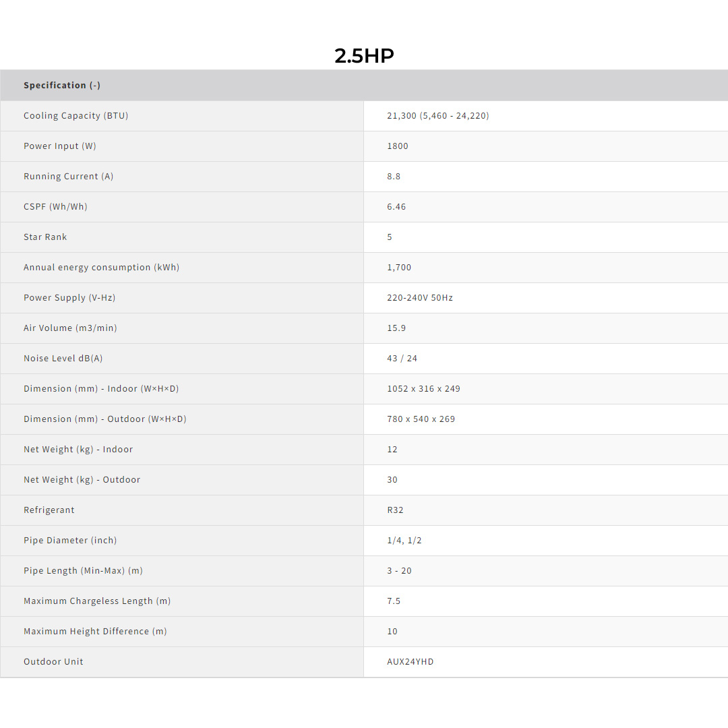Click the Maximum Height Difference (m) label
The width and height of the screenshot is (728, 728).
pyautogui.click(x=95, y=632)
